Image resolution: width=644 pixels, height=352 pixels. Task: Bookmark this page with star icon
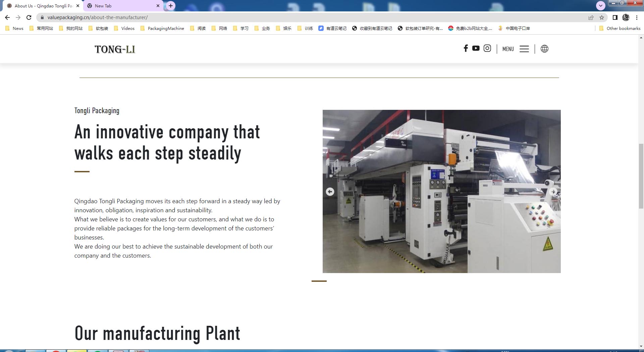[602, 17]
